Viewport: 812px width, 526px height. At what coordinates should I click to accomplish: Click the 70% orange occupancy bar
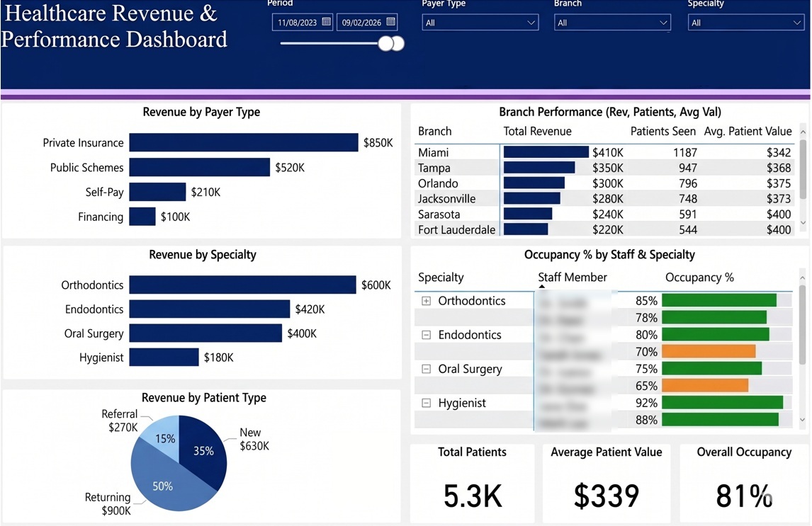pyautogui.click(x=709, y=352)
